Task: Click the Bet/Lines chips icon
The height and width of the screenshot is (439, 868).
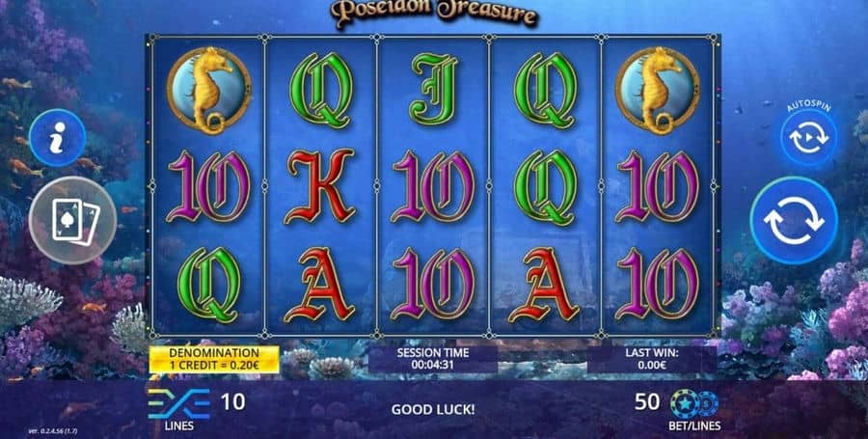Action: coord(694,403)
